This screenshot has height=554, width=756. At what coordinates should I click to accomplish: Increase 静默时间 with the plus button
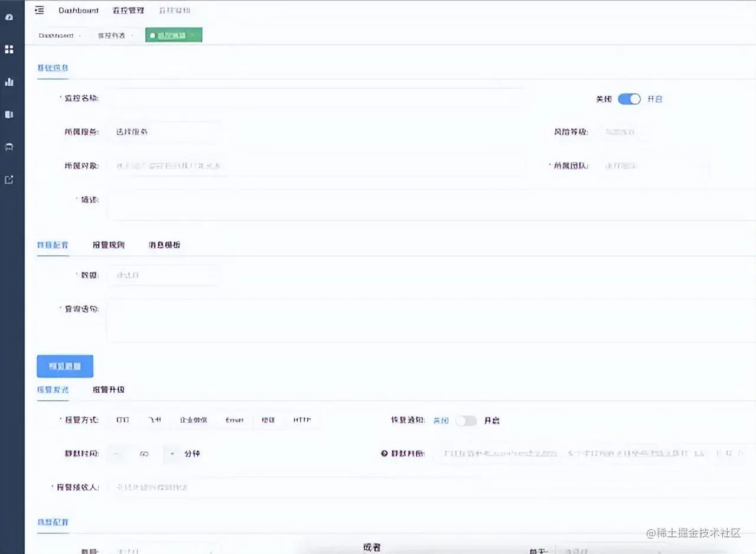pos(172,454)
